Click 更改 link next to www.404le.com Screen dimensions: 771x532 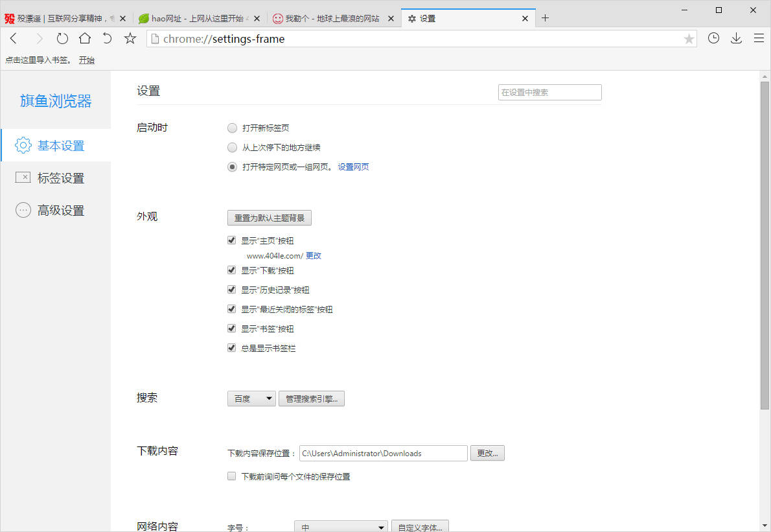(313, 256)
